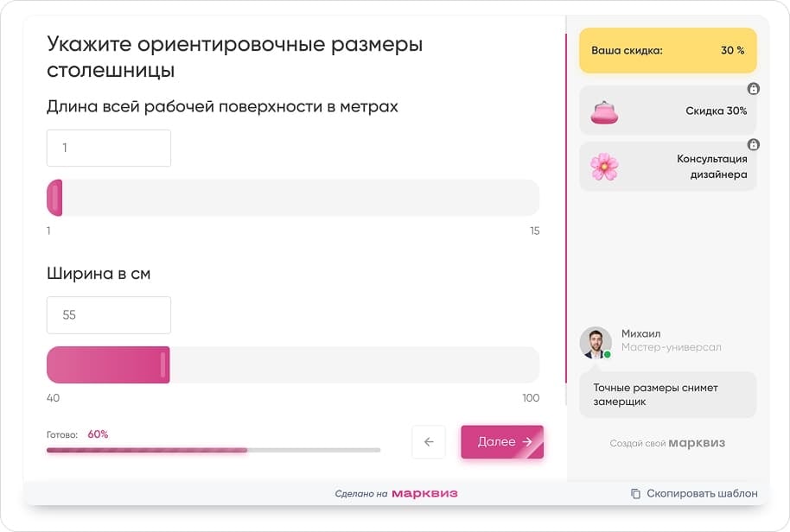Click the length slider handle
This screenshot has height=532, width=790.
click(55, 198)
